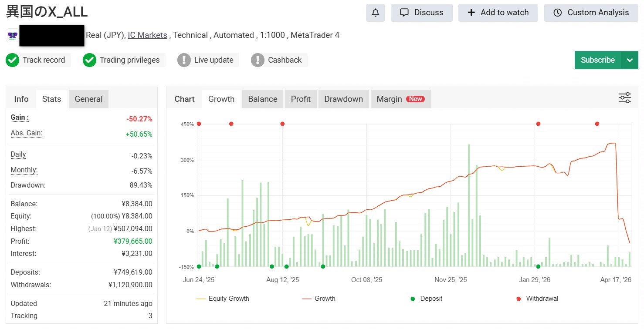The image size is (644, 329).
Task: Click green check icon beside Track record
Action: [13, 60]
